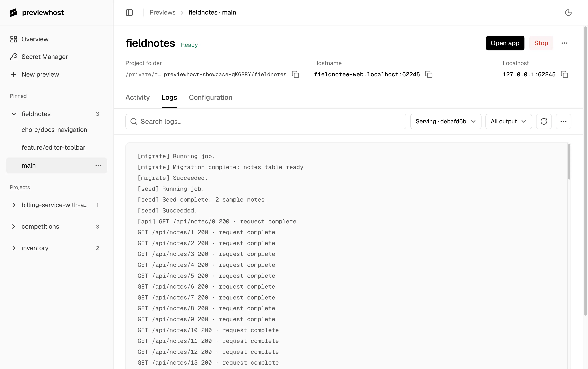Switch to the Configuration tab
The width and height of the screenshot is (588, 369).
pyautogui.click(x=211, y=97)
